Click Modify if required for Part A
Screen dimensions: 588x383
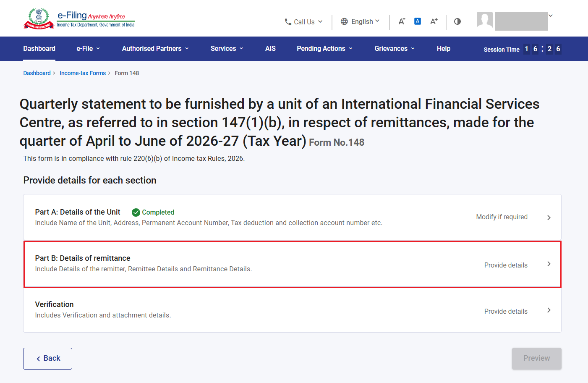coord(502,217)
